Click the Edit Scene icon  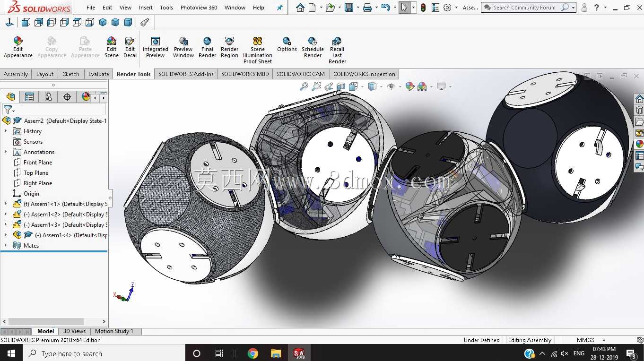pos(112,48)
